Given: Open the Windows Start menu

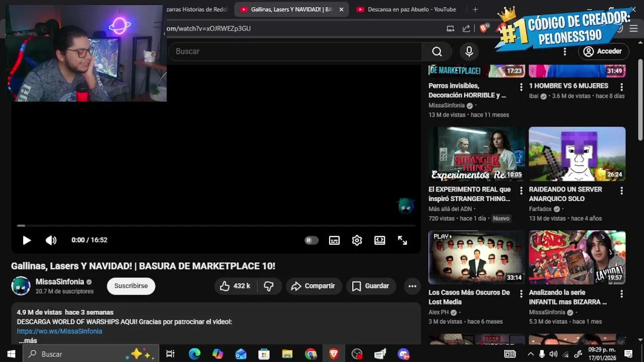Looking at the screenshot, I should click(x=11, y=354).
